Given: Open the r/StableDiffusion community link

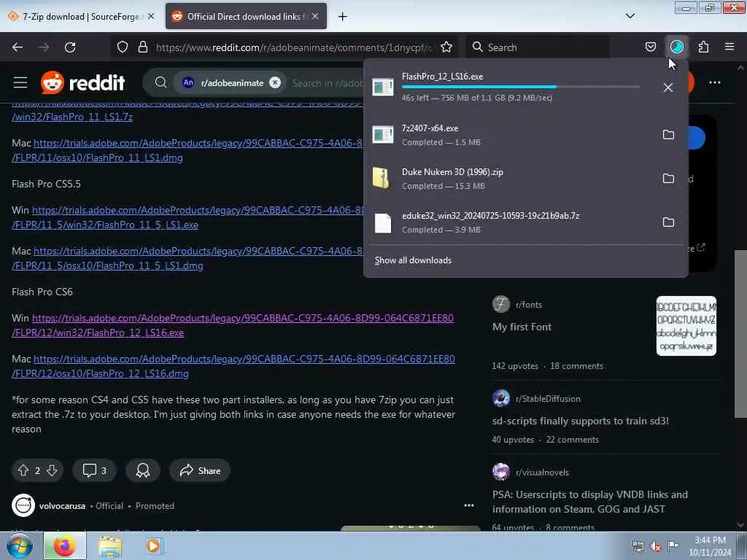Looking at the screenshot, I should click(x=548, y=399).
